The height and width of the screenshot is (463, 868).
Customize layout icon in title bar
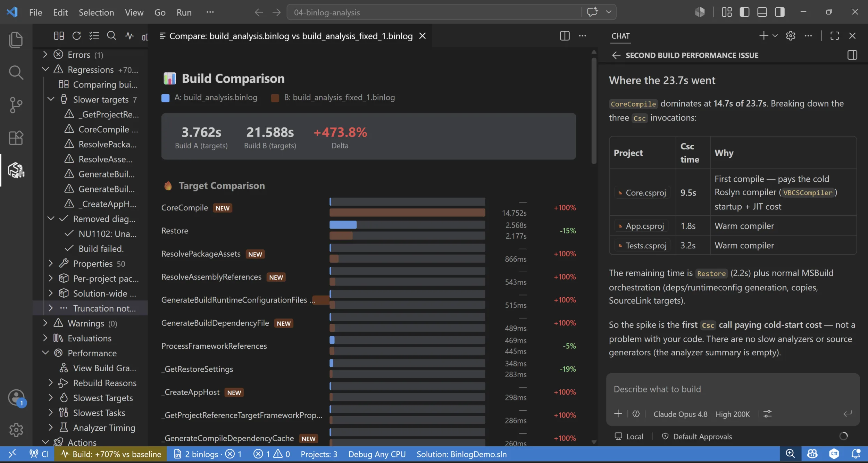(727, 12)
